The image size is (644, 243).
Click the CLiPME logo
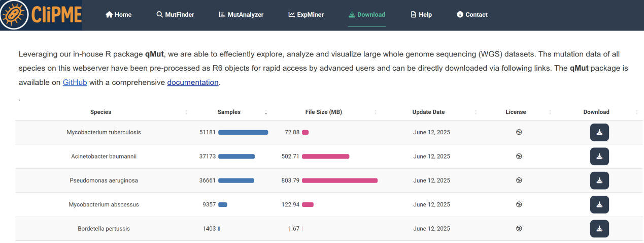coord(41,15)
